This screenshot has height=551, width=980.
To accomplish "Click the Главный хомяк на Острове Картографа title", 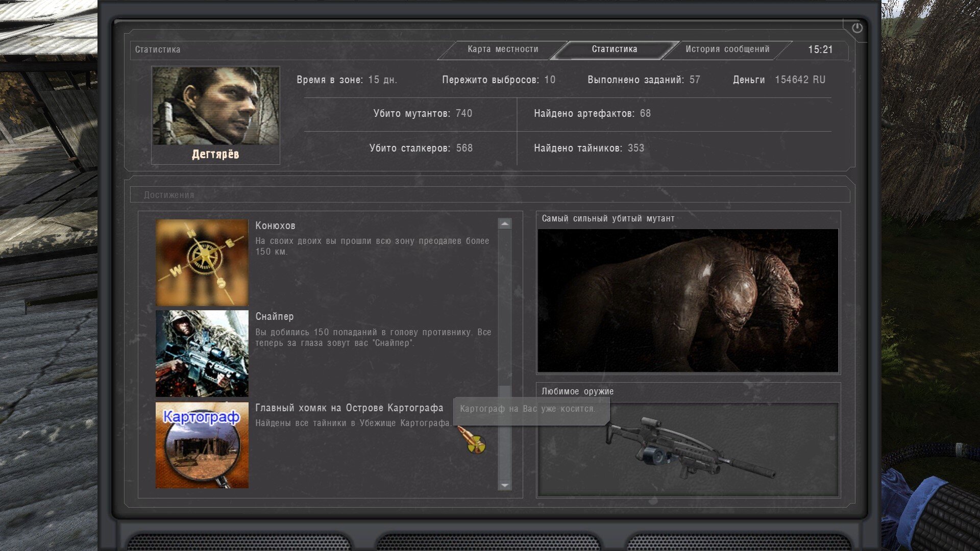I will coord(349,408).
